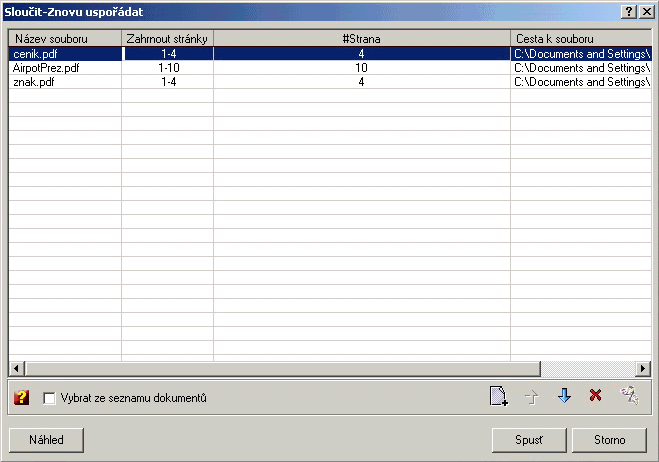Click the 1-4 page range cell for znak.pdf
This screenshot has height=462, width=659.
pos(168,82)
